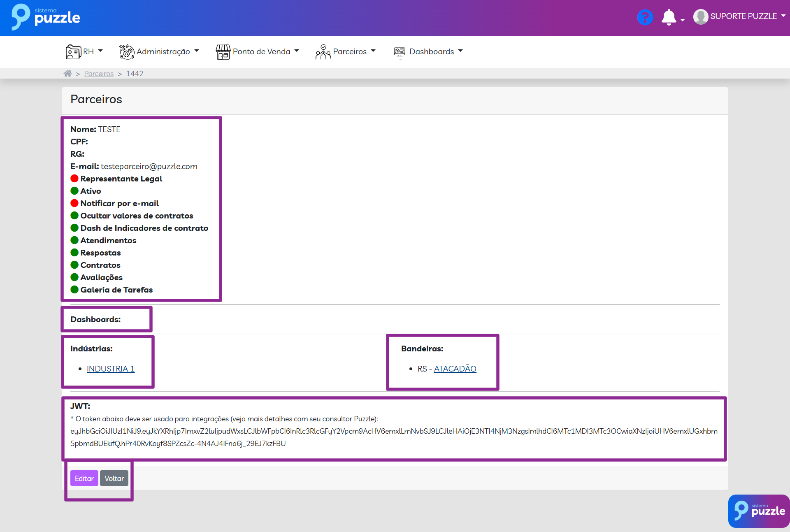The width and height of the screenshot is (790, 532).
Task: Click the Editar button
Action: 84,479
